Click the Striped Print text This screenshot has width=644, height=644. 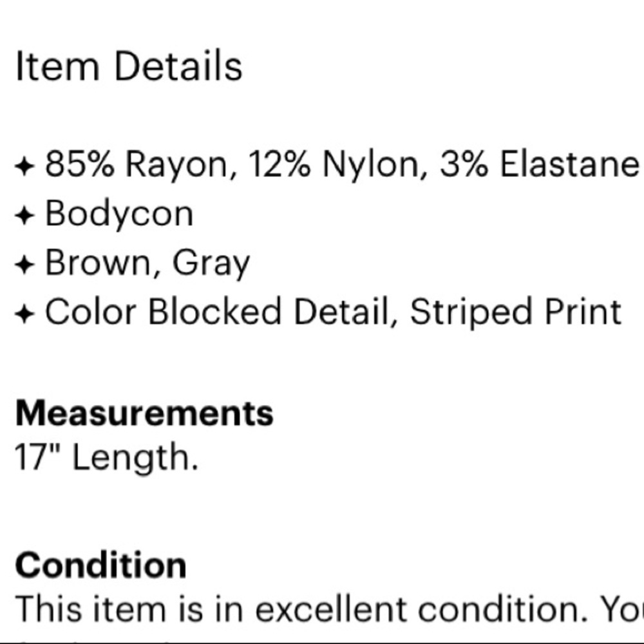[516, 313]
